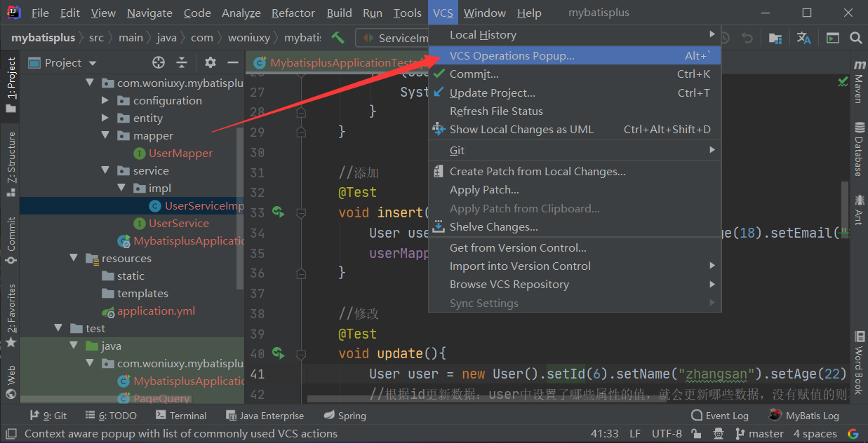Choose Shelve Changes... from VCS menu
The height and width of the screenshot is (443, 868).
[575, 226]
